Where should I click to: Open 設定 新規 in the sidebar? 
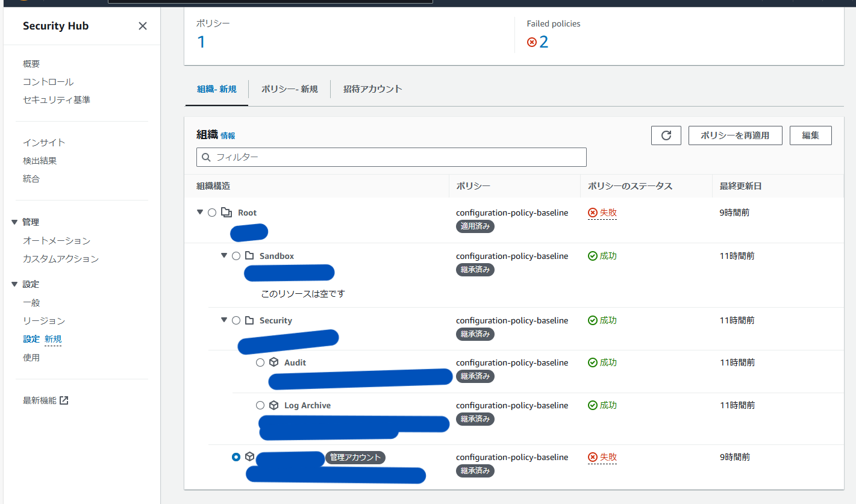pyautogui.click(x=42, y=339)
